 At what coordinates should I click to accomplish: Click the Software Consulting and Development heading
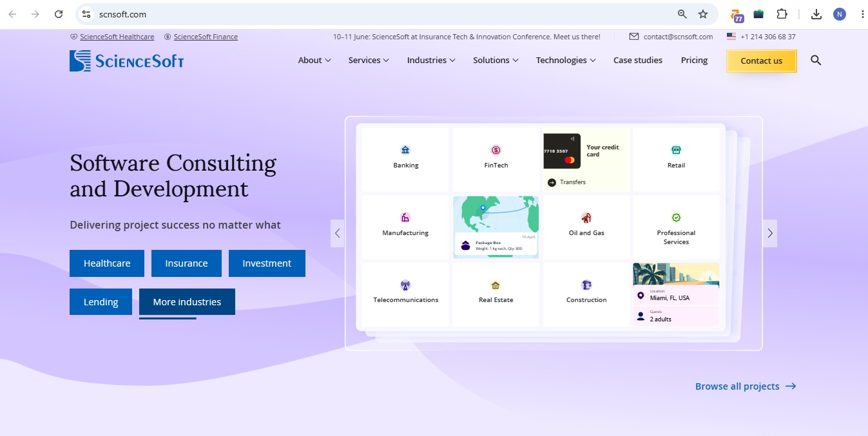tap(173, 176)
